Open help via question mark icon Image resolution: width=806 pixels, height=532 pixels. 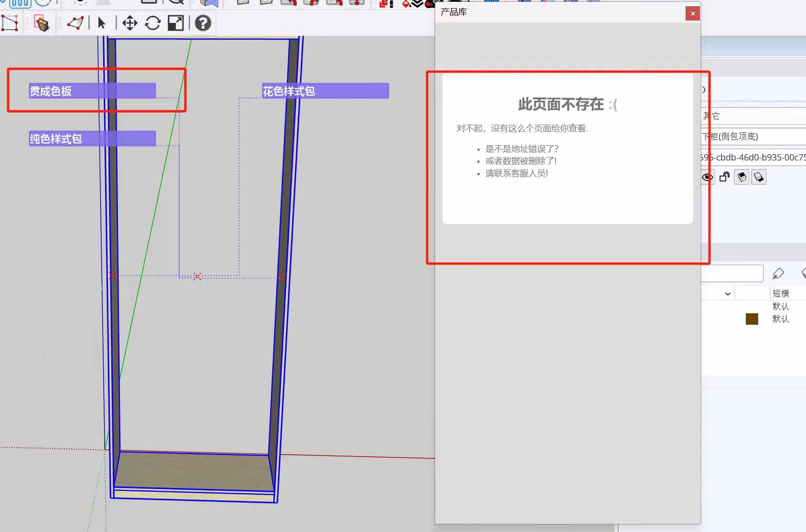coord(203,23)
